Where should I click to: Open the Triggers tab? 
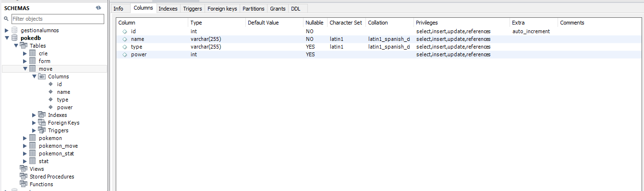pos(192,9)
